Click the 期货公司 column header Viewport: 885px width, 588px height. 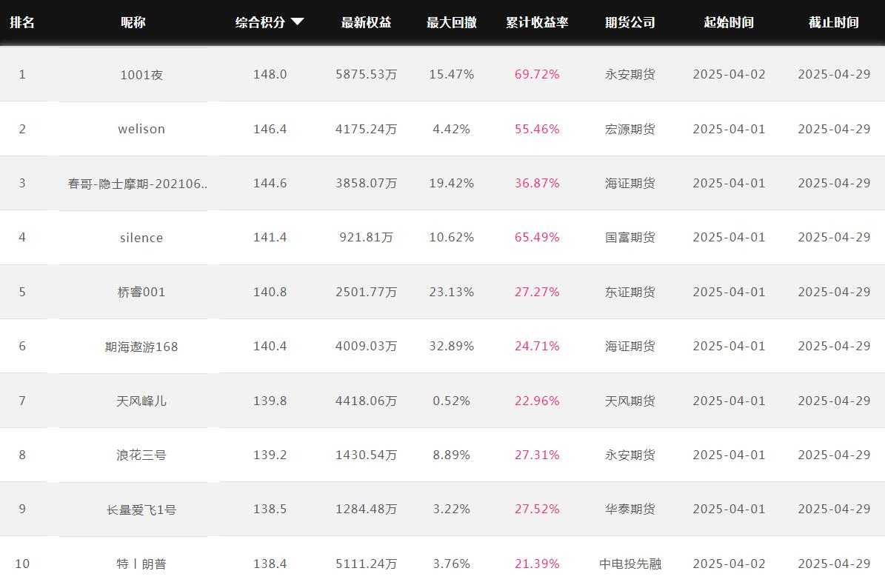[630, 22]
